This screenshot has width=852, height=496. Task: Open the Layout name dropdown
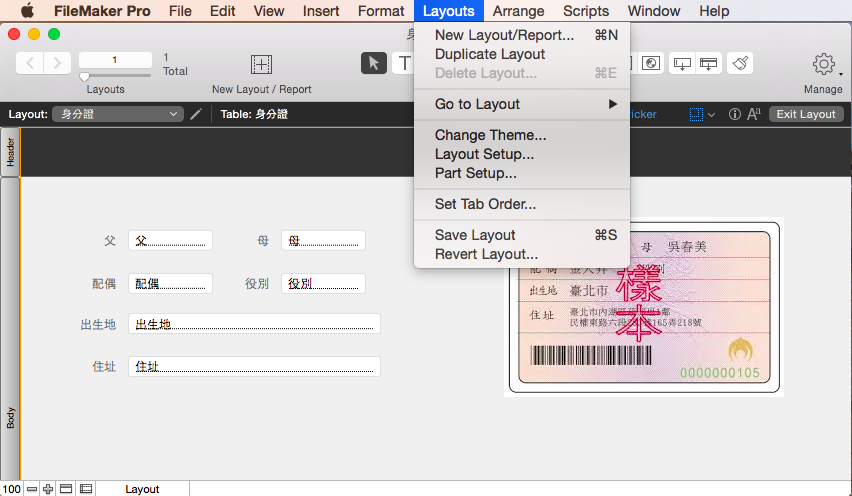coord(118,114)
